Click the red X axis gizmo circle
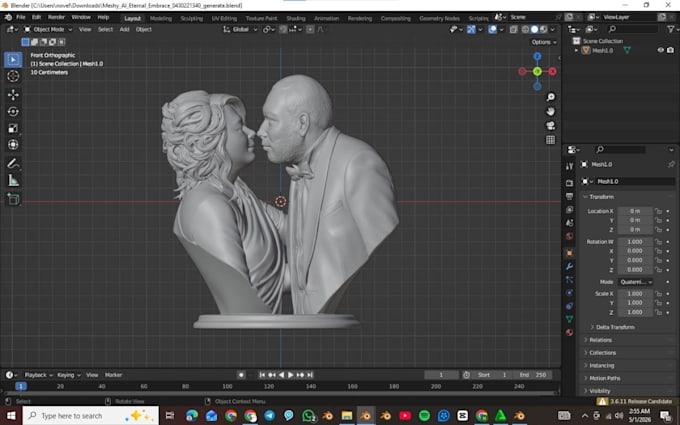Screen dimensions: 680x425 click(x=552, y=72)
